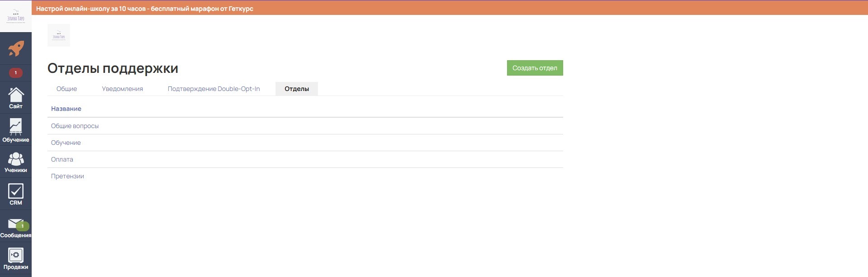868x277 pixels.
Task: Open the CRM section in sidebar
Action: coord(16,194)
